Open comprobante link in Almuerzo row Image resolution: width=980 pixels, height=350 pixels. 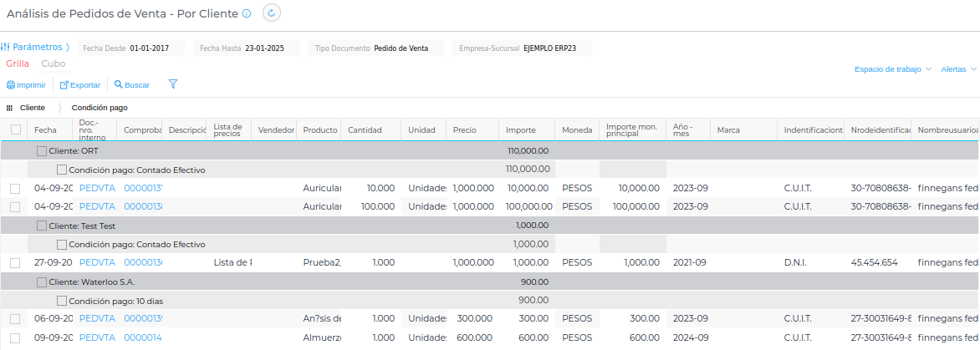pyautogui.click(x=143, y=337)
